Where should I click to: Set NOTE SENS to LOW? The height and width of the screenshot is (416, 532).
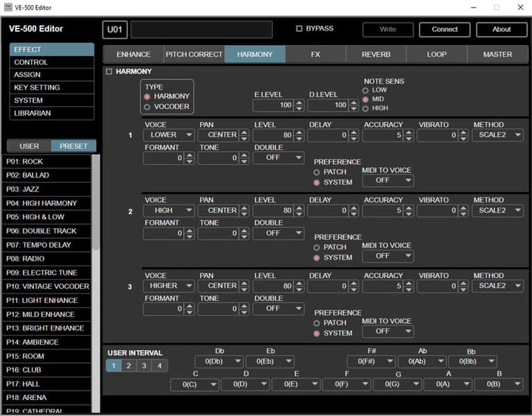point(366,91)
